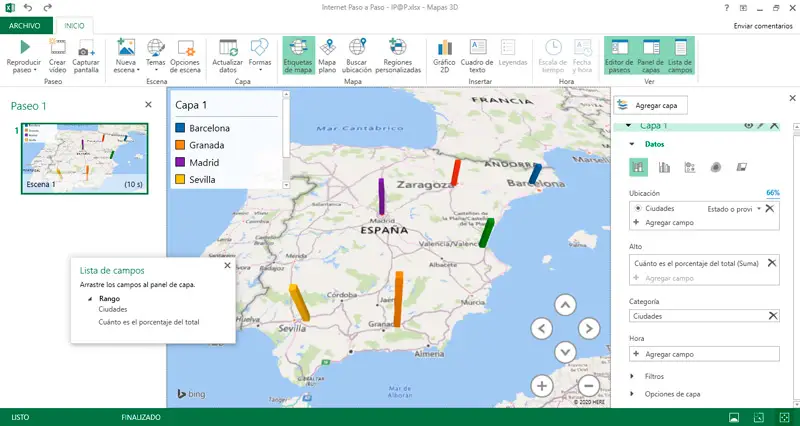Click the 66% confidence link
The image size is (800, 426).
(773, 193)
